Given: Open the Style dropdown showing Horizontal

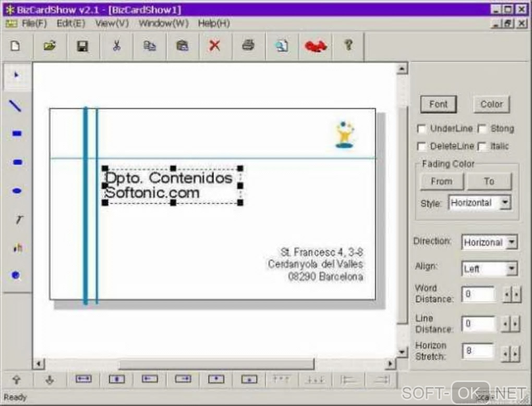Looking at the screenshot, I should [x=505, y=203].
